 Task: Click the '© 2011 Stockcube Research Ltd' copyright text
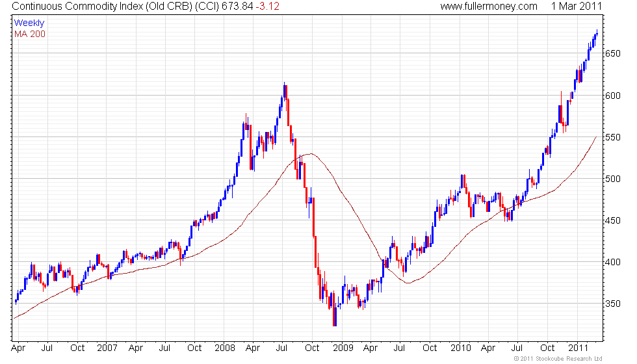[x=558, y=359]
